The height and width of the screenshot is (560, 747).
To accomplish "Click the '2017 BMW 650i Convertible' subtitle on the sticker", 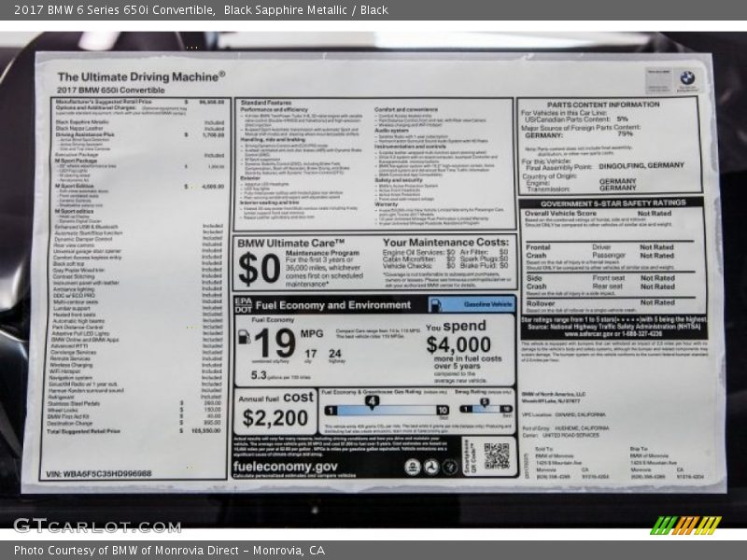I will click(110, 90).
